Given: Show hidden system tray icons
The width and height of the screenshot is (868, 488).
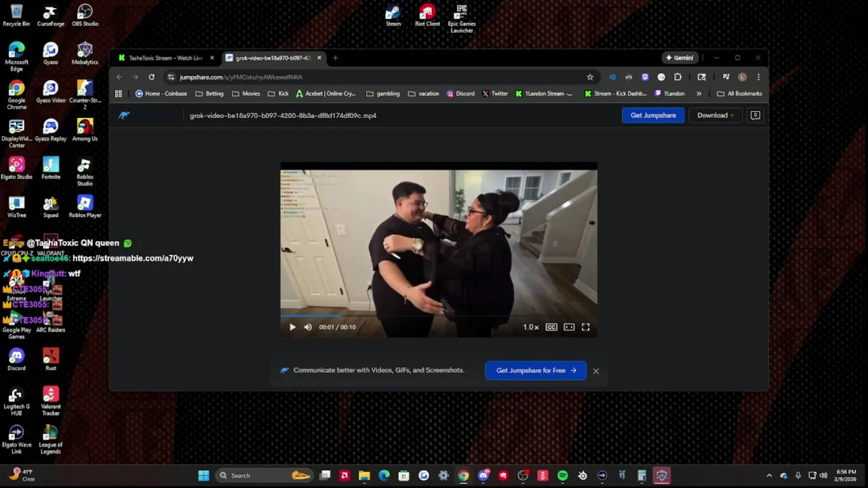Looking at the screenshot, I should coord(769,475).
